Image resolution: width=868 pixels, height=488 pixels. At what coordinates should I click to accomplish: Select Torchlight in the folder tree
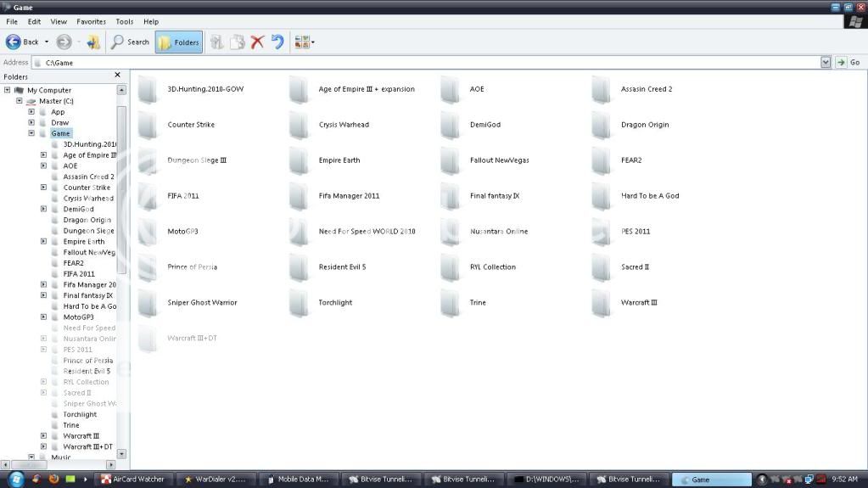tap(80, 414)
